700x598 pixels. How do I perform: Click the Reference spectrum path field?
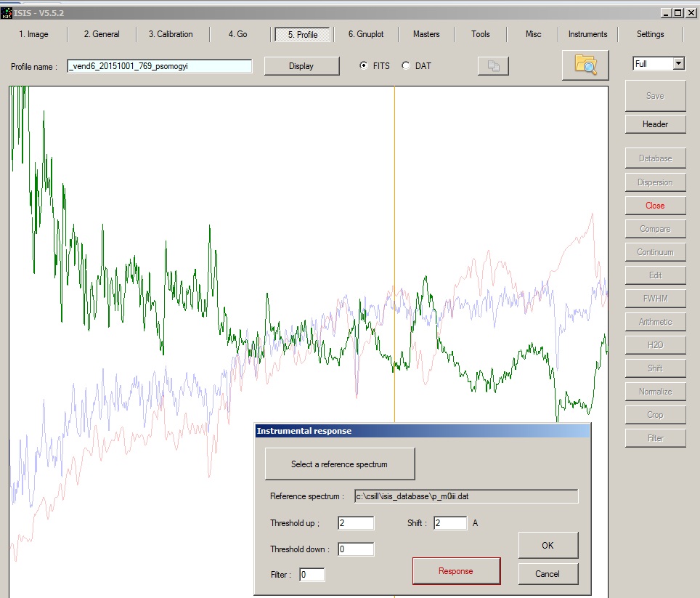click(x=466, y=496)
